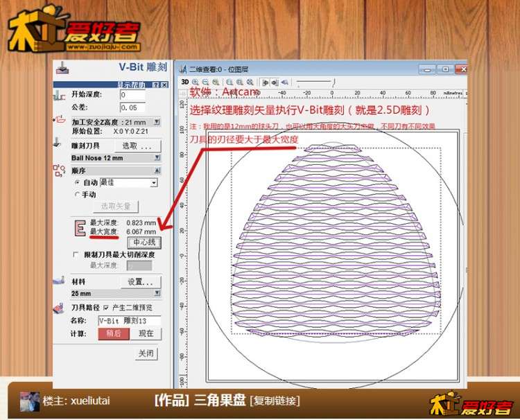
Task: Click the middle toolpath toggle icon
Action: pos(275,82)
